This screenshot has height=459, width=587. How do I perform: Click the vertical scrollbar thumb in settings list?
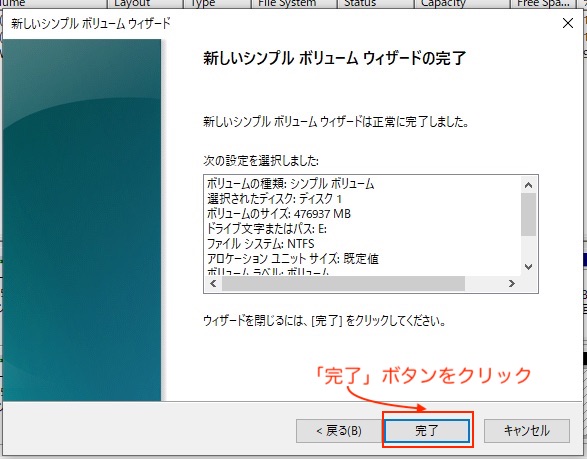[x=529, y=215]
